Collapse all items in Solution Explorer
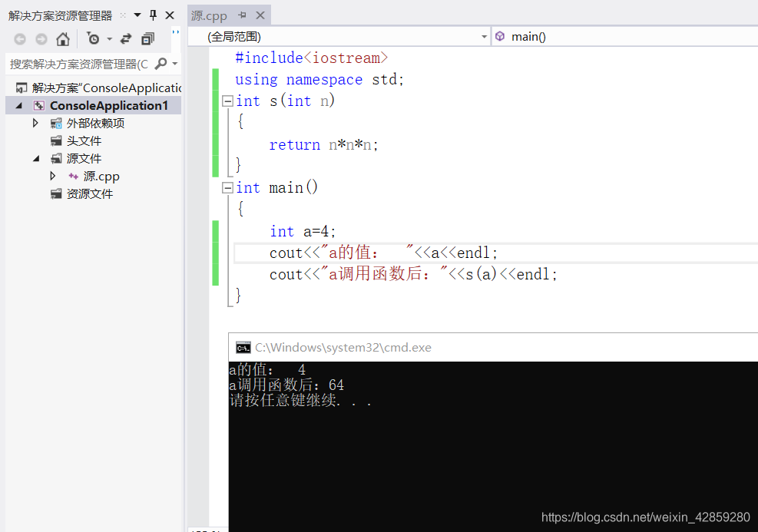 148,38
